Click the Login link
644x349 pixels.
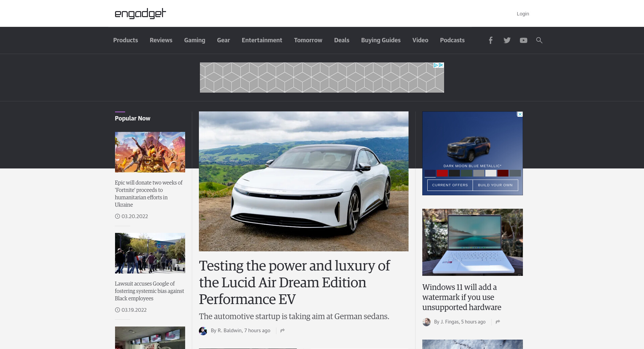[x=523, y=14]
